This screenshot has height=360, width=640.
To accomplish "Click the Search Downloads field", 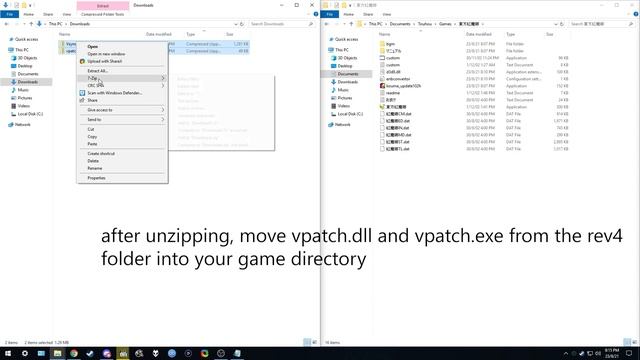I will 282,24.
